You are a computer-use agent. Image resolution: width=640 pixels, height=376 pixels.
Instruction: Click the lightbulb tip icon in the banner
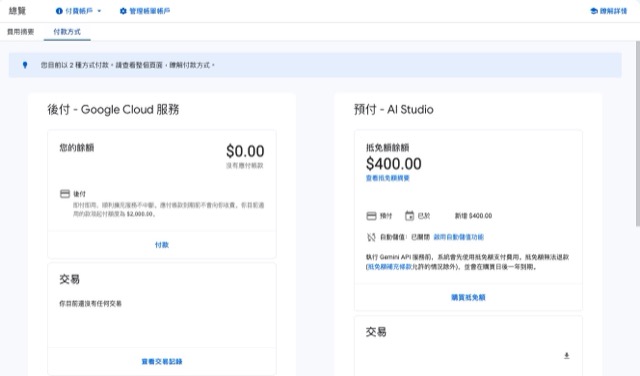pos(25,65)
